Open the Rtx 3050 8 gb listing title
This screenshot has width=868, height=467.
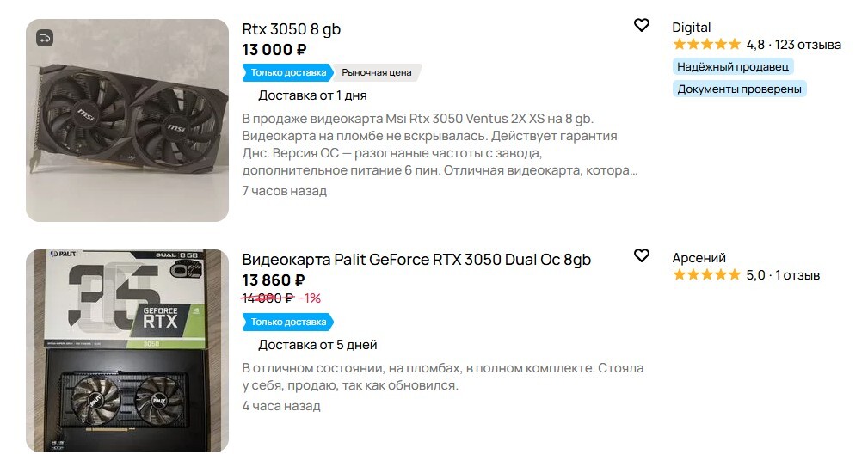pyautogui.click(x=291, y=29)
